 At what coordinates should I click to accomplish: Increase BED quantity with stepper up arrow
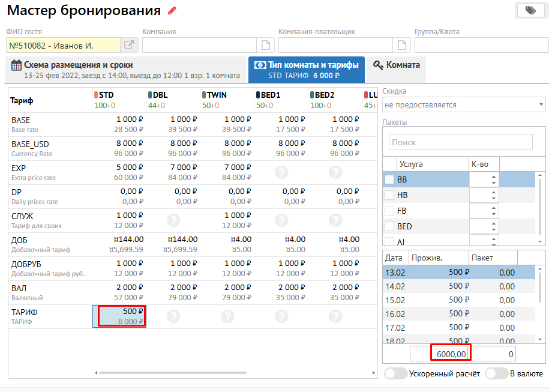tap(494, 224)
